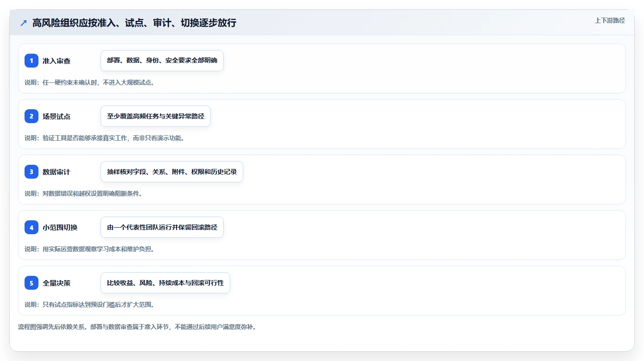Screen dimensions: 644x361
Task: Click the 部署、数据、身份、安全要求全部明确 chip
Action: click(x=162, y=61)
